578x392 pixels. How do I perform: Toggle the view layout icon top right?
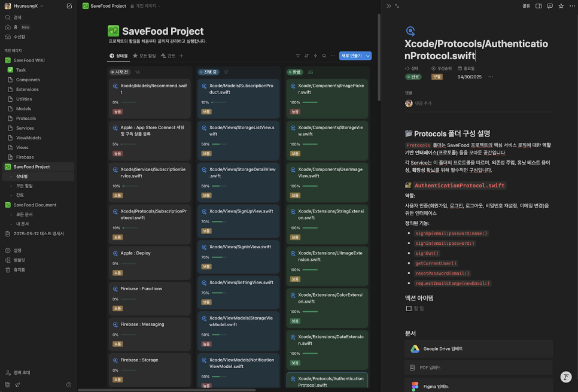(x=539, y=6)
